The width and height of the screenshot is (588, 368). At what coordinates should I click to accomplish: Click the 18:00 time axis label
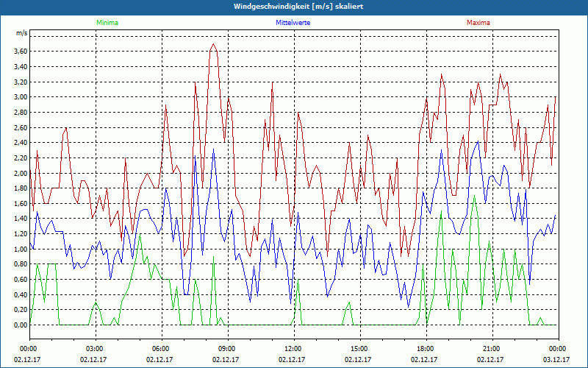click(426, 349)
